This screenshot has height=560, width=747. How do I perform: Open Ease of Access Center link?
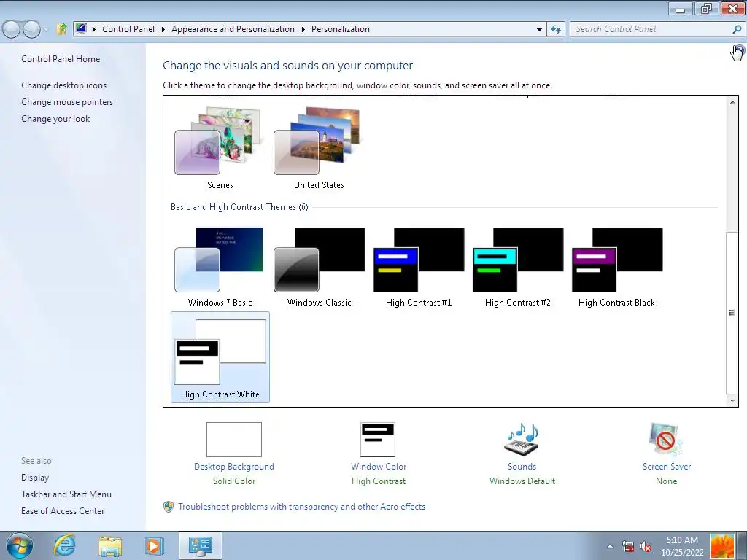pyautogui.click(x=63, y=511)
